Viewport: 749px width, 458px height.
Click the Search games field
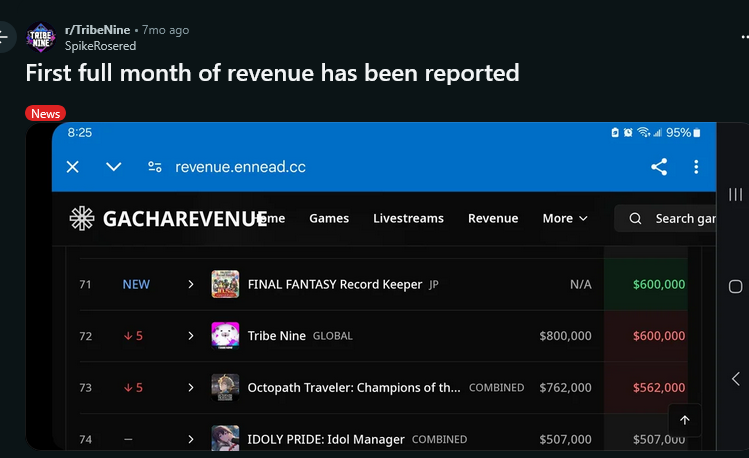tap(665, 218)
